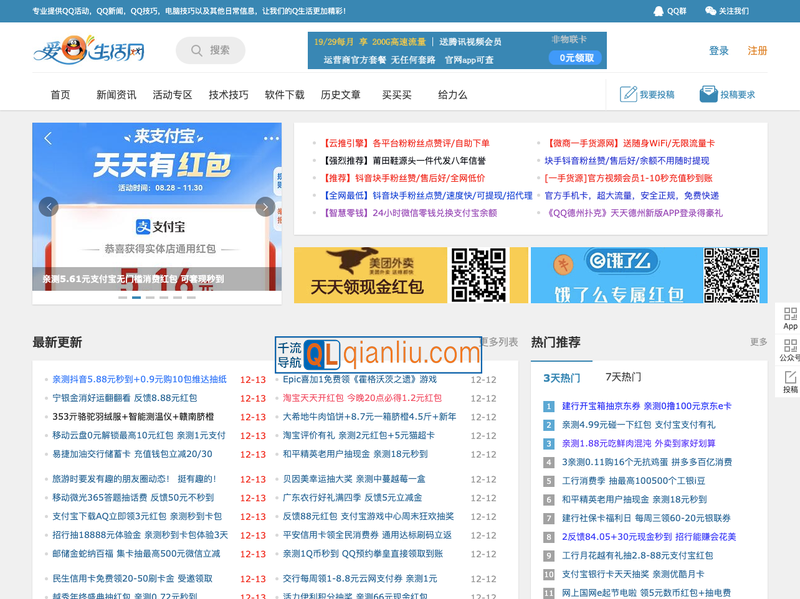Screen dimensions: 800x599
Task: Click the 公众号 icon in right sidebar
Action: point(790,344)
